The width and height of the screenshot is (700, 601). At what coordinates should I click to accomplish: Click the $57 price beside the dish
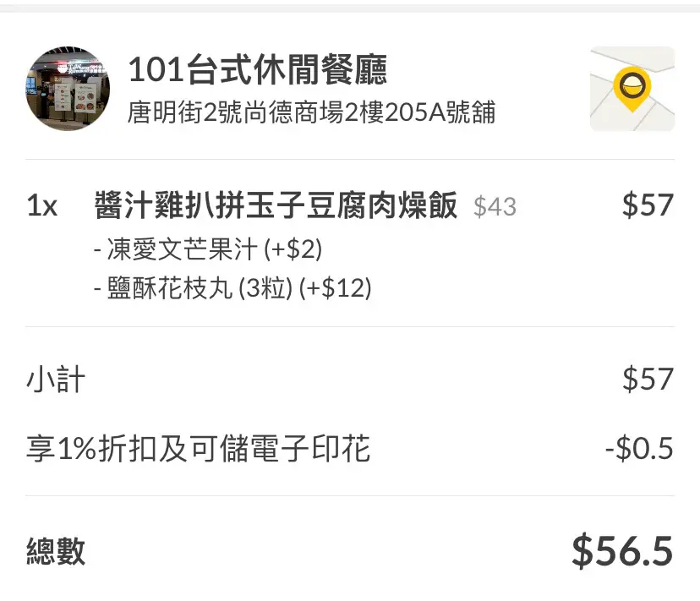(648, 205)
